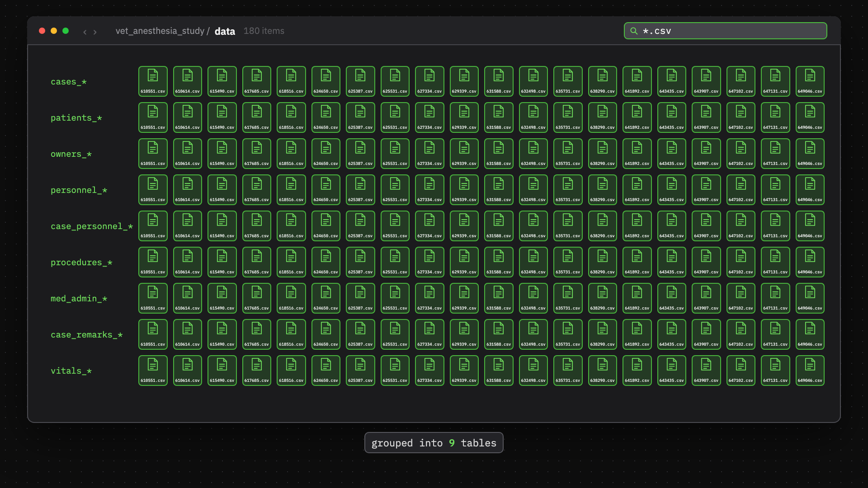Select 632498.csv in the vitals_* row
The width and height of the screenshot is (868, 488).
pyautogui.click(x=533, y=371)
